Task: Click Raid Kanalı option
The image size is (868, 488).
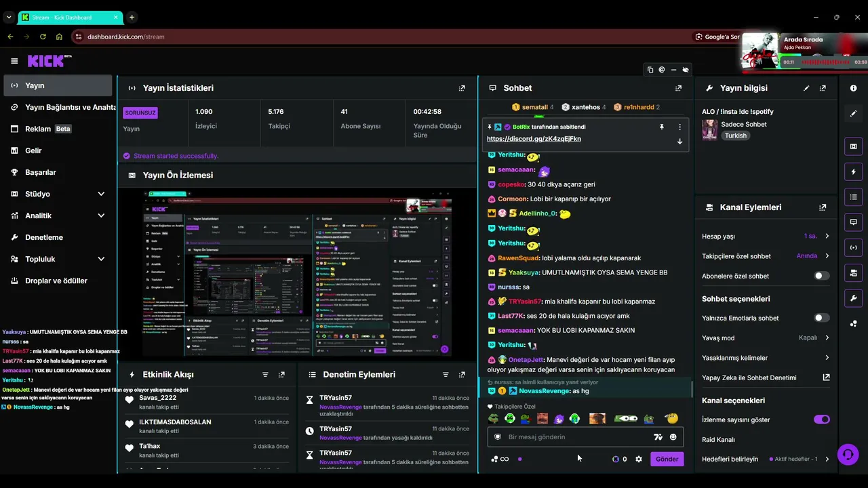Action: click(x=719, y=440)
